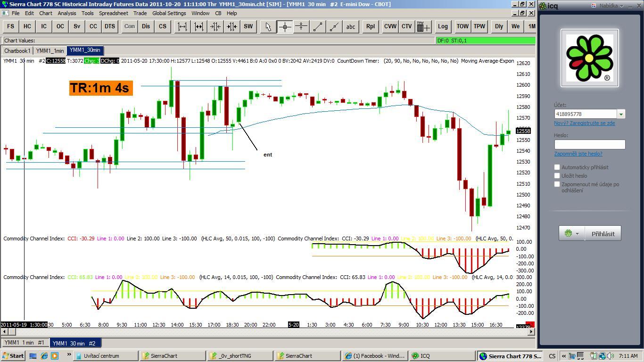This screenshot has height=362, width=644.
Task: Click the TPW toolbar button
Action: pos(479,26)
